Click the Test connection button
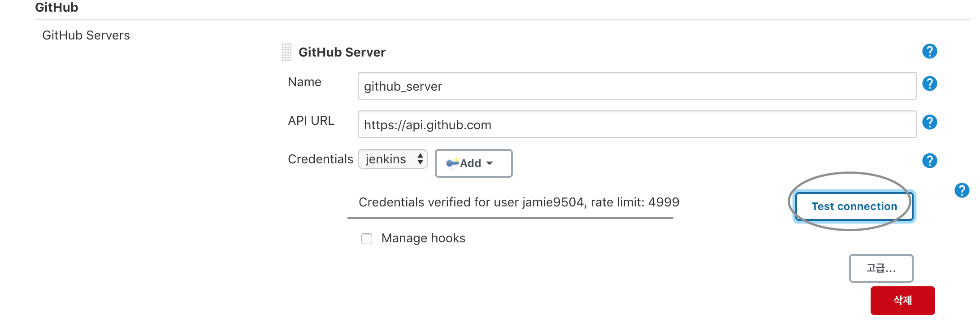The image size is (980, 324). point(854,206)
